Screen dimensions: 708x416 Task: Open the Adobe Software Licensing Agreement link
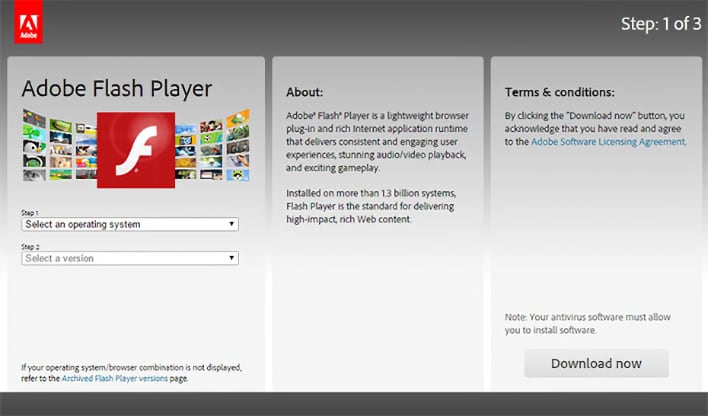(x=608, y=142)
